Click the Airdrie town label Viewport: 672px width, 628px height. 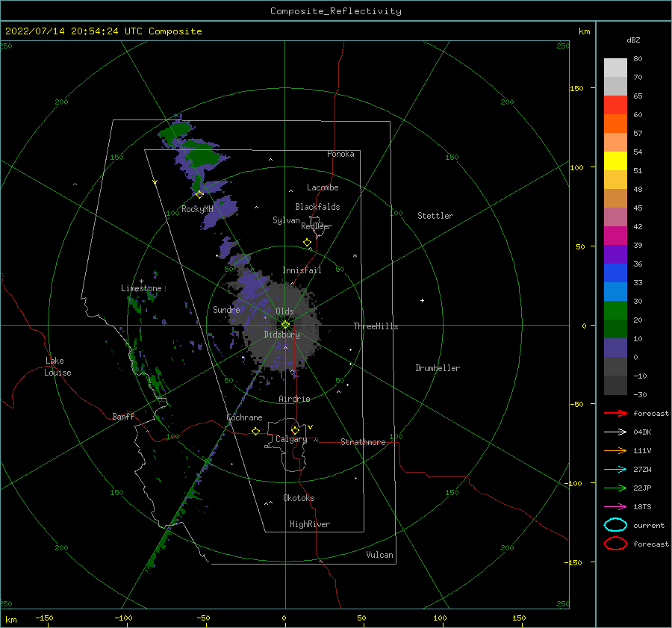click(x=294, y=399)
